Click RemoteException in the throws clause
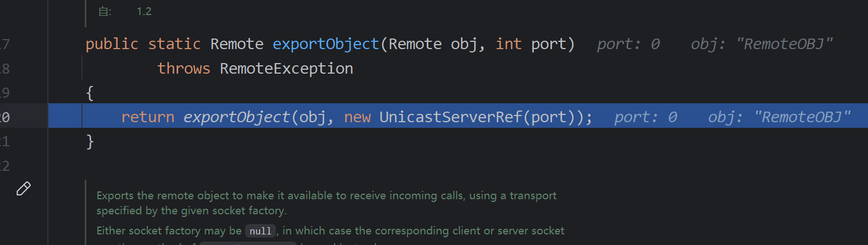 coord(286,69)
